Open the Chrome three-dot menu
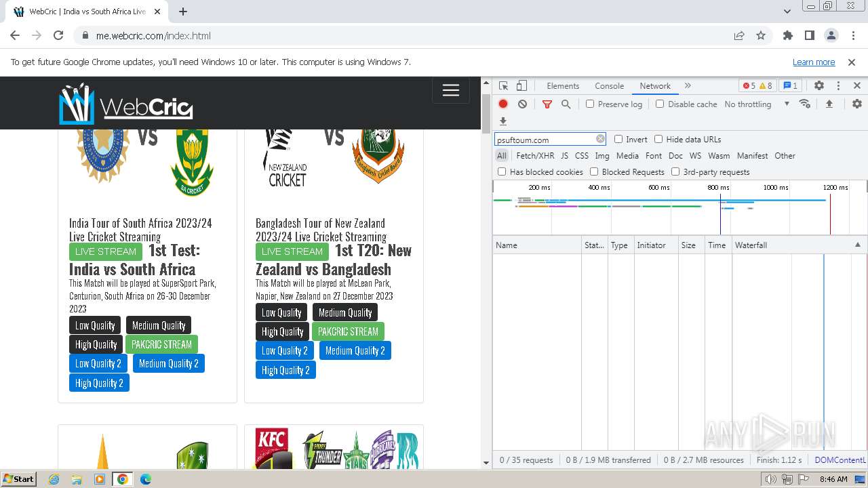This screenshot has width=868, height=488. click(x=852, y=36)
